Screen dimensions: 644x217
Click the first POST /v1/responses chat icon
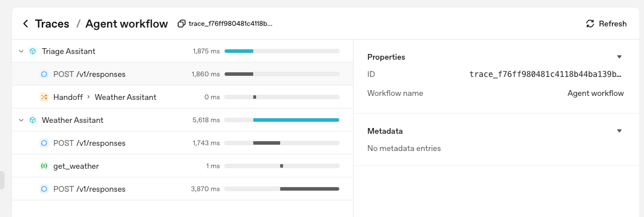(x=44, y=74)
